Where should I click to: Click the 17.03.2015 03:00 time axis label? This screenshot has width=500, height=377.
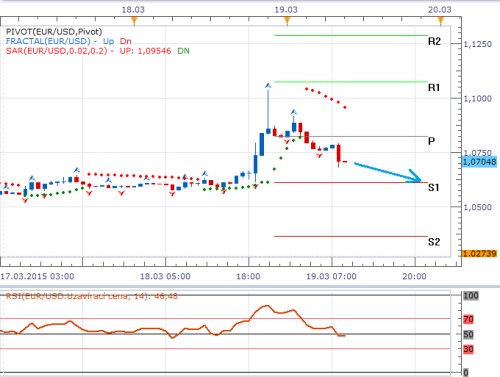coord(37,276)
